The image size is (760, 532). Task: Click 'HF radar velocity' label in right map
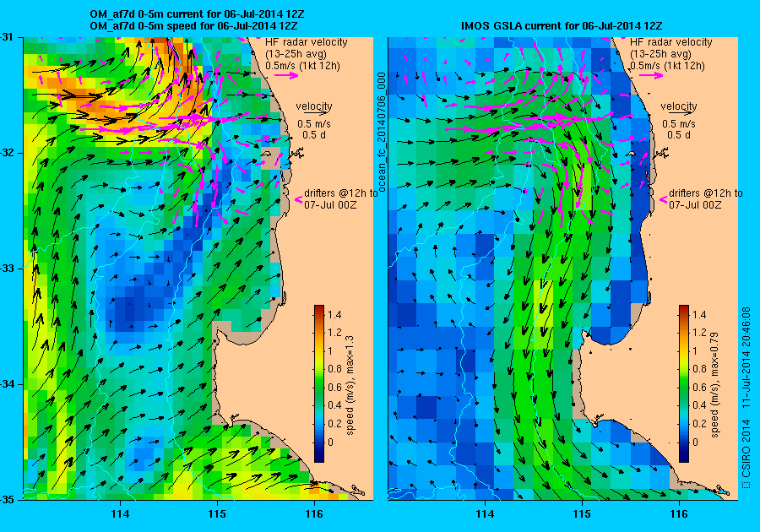coord(671,42)
